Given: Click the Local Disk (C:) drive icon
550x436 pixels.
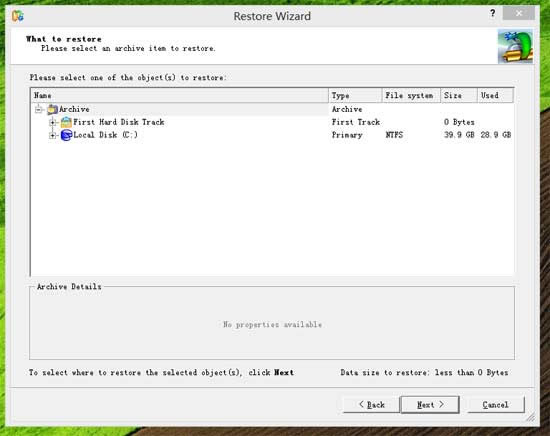Looking at the screenshot, I should [x=66, y=135].
